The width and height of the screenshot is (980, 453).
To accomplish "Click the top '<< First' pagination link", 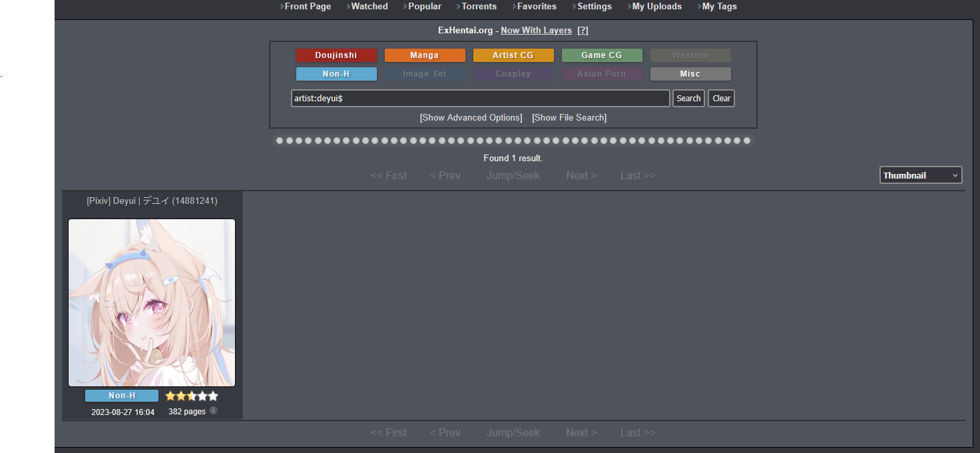I will pos(389,175).
